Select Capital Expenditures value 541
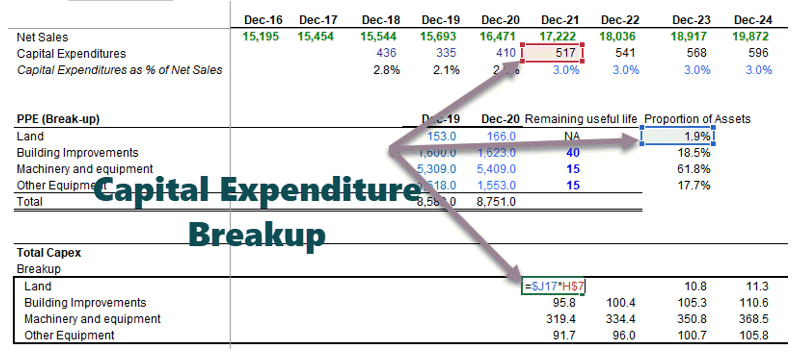Image resolution: width=812 pixels, height=362 pixels. [626, 53]
